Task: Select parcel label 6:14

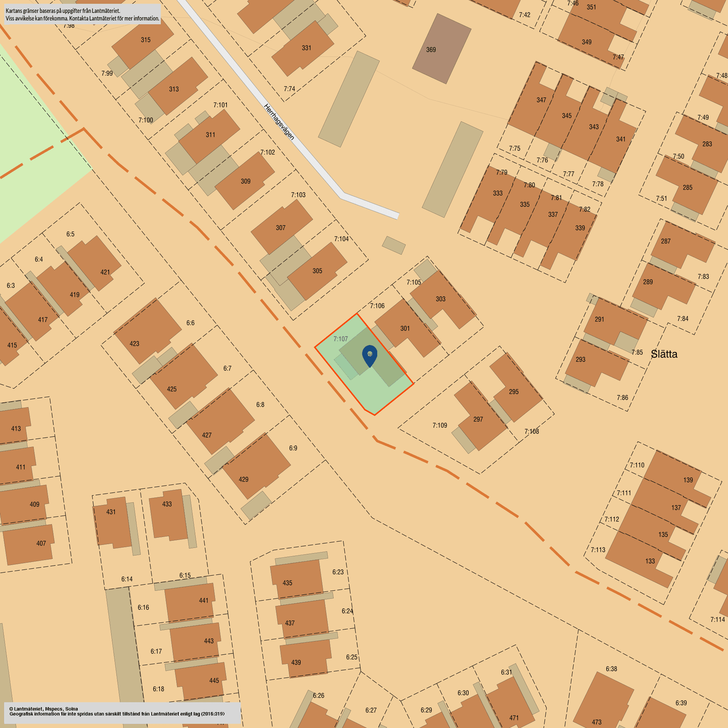Action: click(126, 579)
